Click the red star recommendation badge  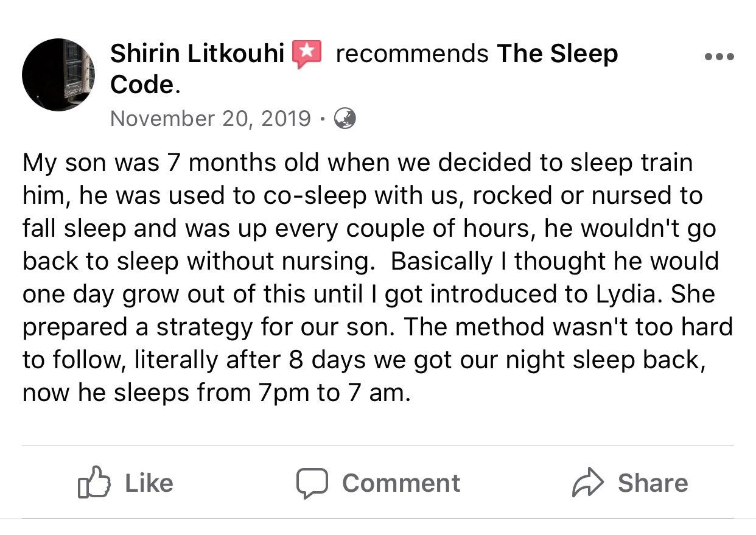point(307,54)
